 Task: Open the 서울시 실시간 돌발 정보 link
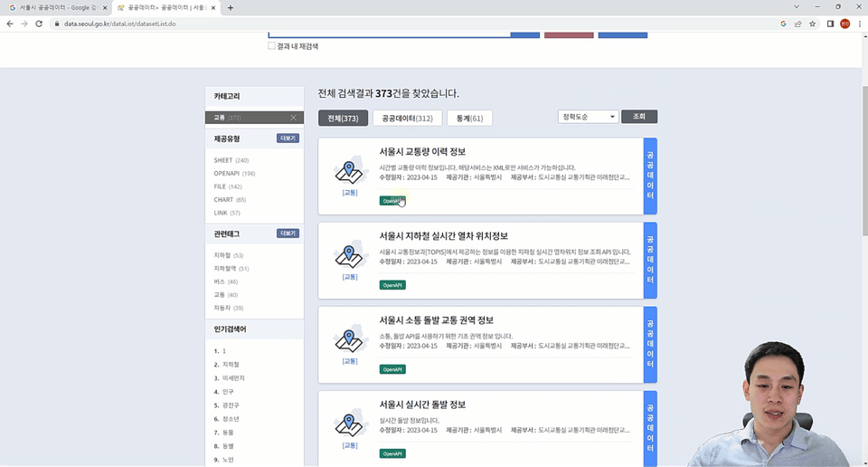click(x=422, y=404)
